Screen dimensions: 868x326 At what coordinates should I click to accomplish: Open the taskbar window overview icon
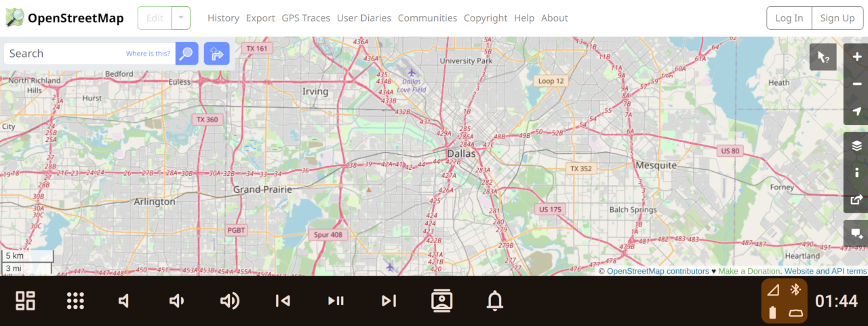pos(26,301)
